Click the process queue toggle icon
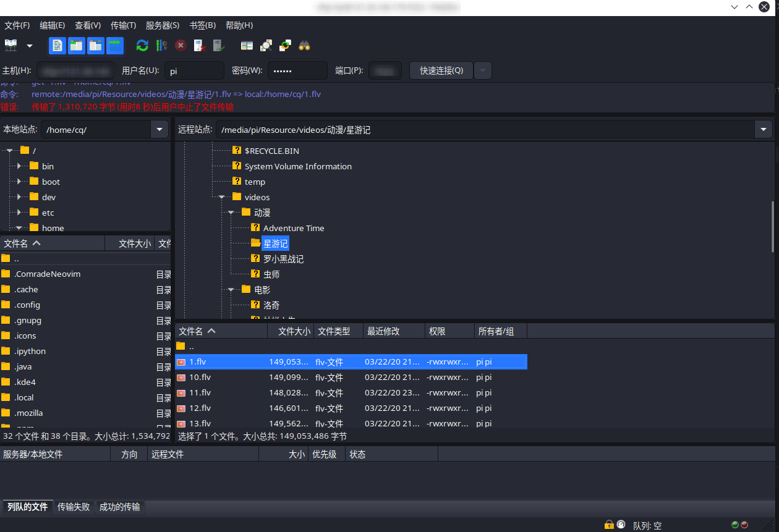The height and width of the screenshot is (532, 779). click(161, 45)
